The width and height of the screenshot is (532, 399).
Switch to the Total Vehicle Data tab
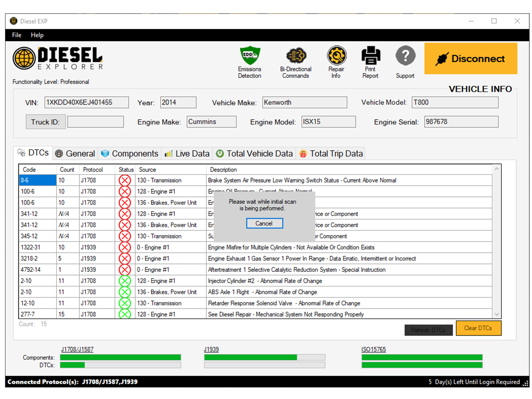[x=254, y=153]
